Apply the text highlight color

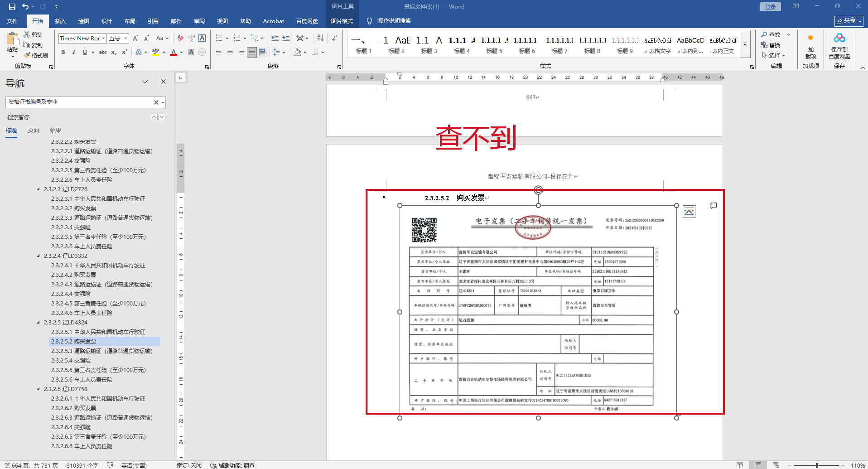point(155,52)
